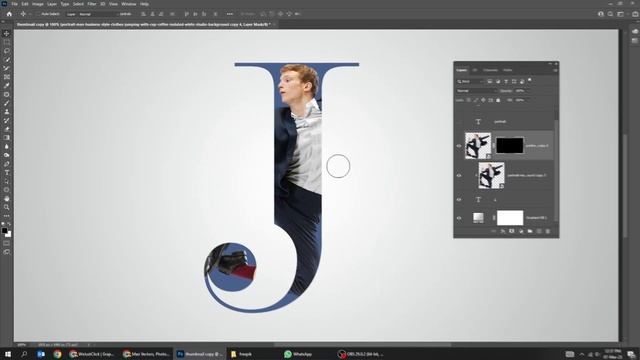
Task: Open the Layers panel options menu
Action: [555, 70]
